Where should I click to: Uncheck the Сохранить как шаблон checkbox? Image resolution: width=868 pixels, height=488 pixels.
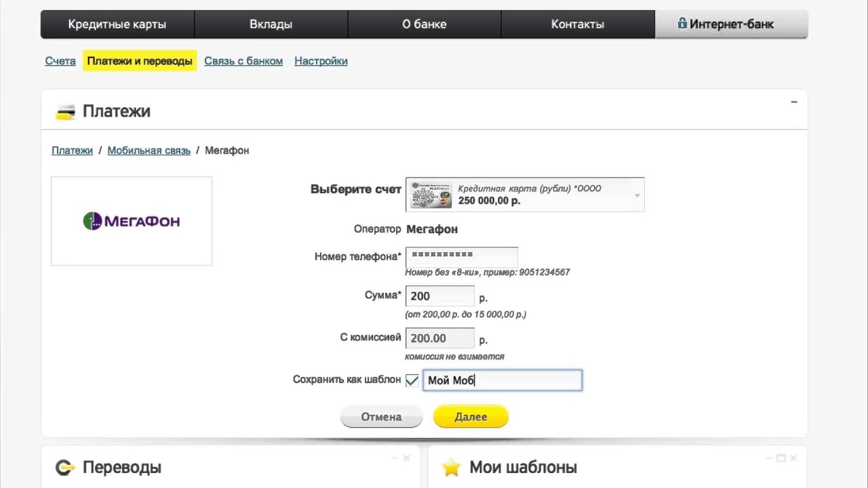(412, 380)
